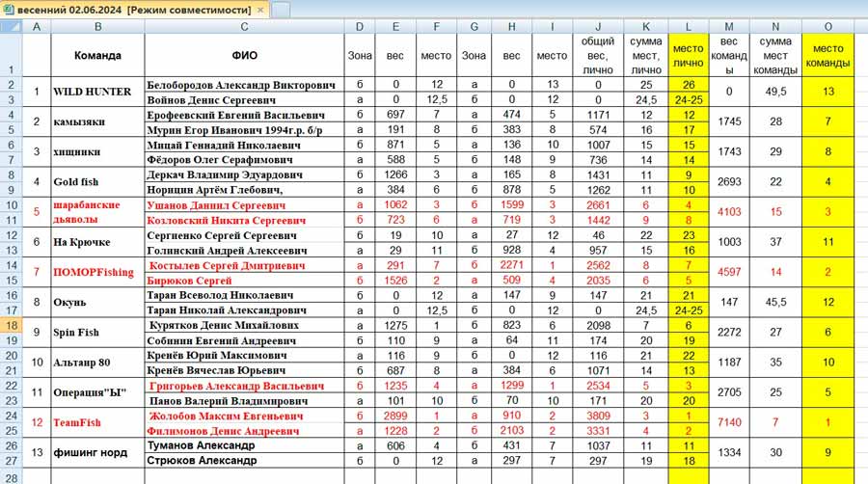Select the yellow место лично header cell
The image size is (868, 484).
[x=688, y=55]
